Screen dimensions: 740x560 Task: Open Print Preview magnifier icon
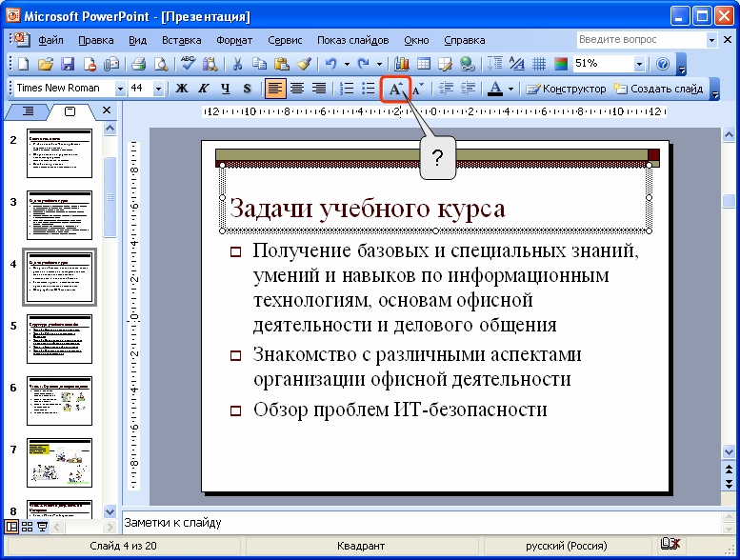click(161, 63)
